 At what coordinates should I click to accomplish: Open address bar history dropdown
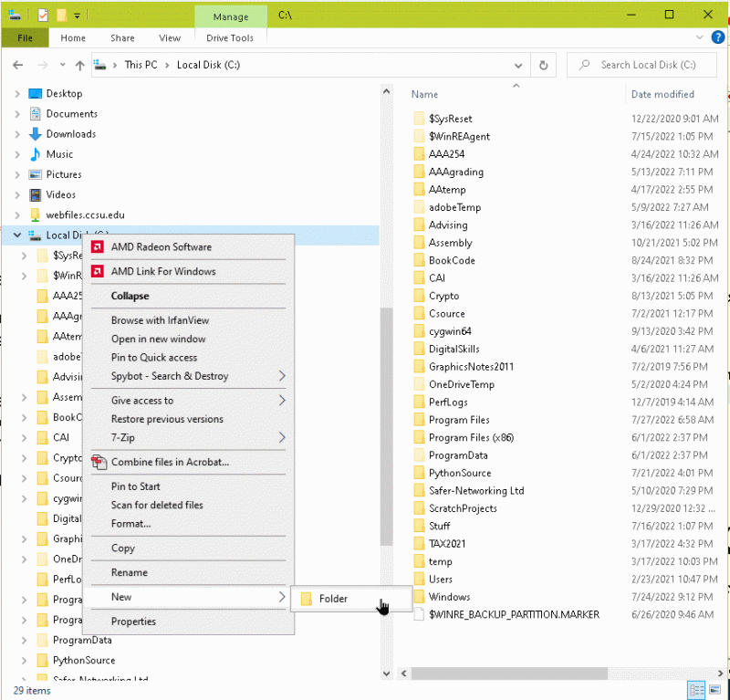517,66
